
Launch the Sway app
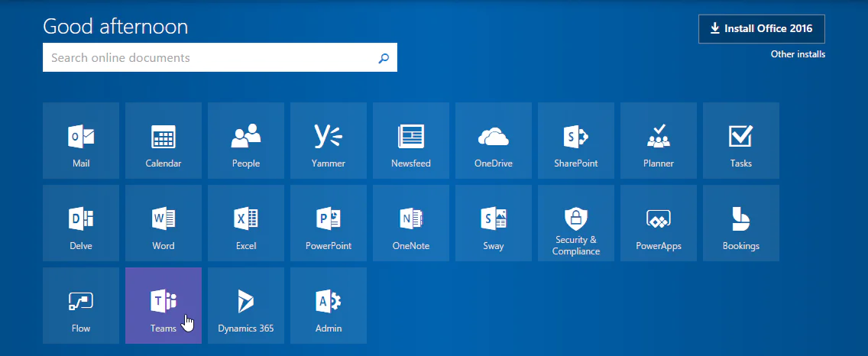coord(494,223)
